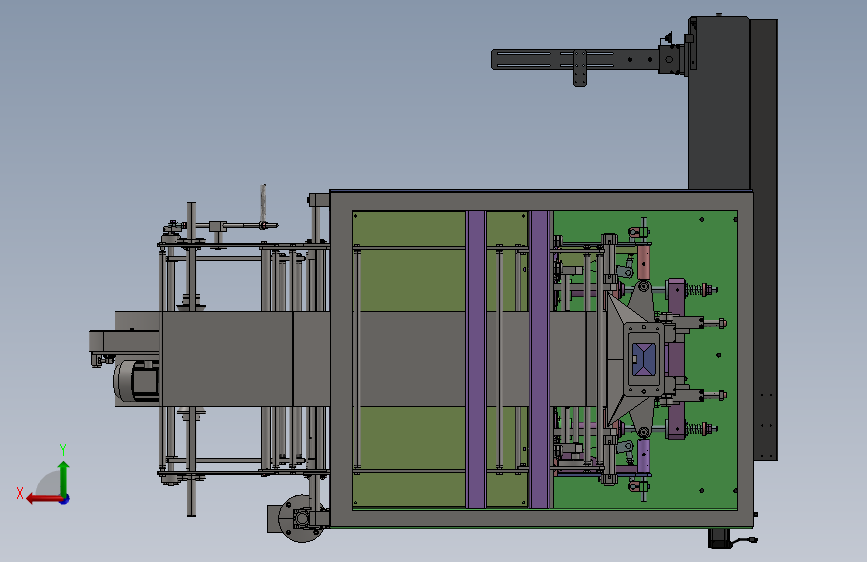Select the round gear reducer below the frame corner
This screenshot has width=867, height=562.
coord(301,518)
